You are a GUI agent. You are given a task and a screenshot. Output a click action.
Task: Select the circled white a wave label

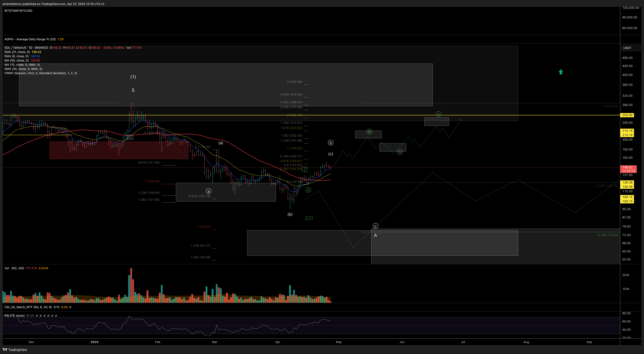tap(209, 191)
